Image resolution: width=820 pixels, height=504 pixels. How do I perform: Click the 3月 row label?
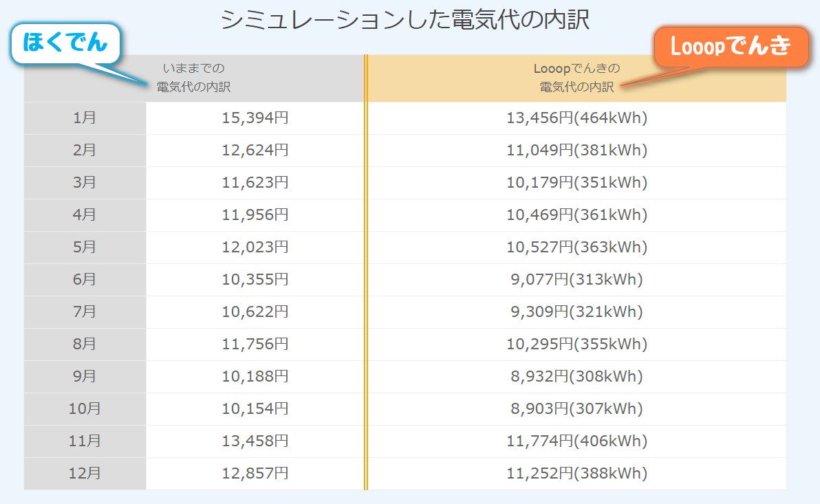(85, 182)
